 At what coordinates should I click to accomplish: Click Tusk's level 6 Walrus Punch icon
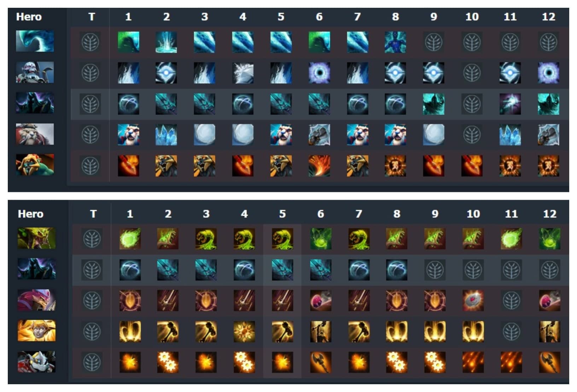tap(319, 135)
